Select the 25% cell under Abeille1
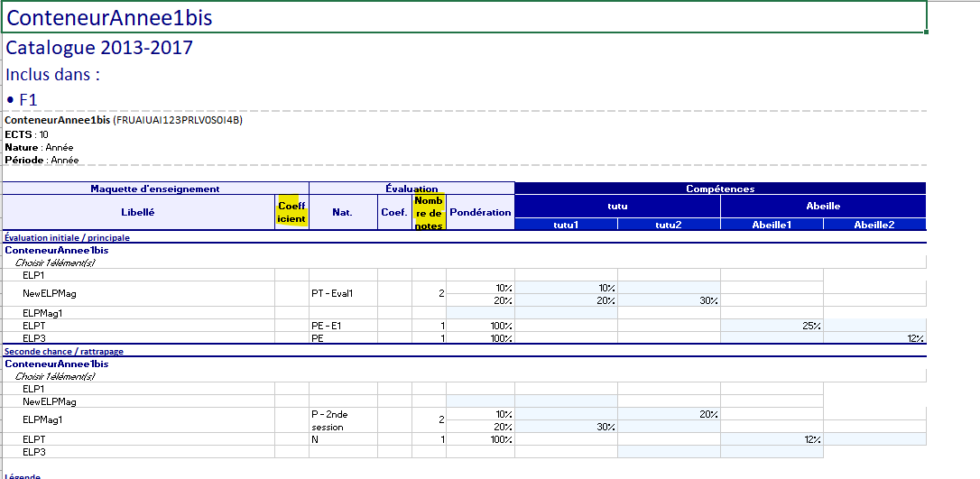The image size is (980, 479). pyautogui.click(x=772, y=325)
